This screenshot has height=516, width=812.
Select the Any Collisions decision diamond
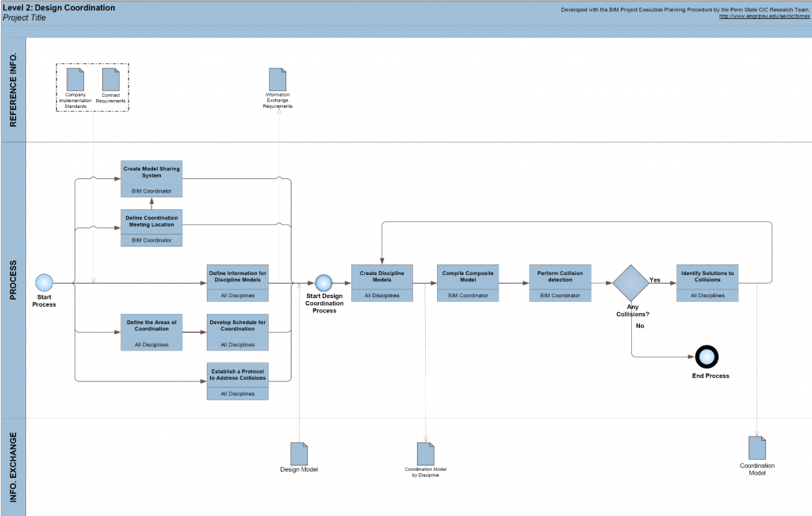pos(631,283)
